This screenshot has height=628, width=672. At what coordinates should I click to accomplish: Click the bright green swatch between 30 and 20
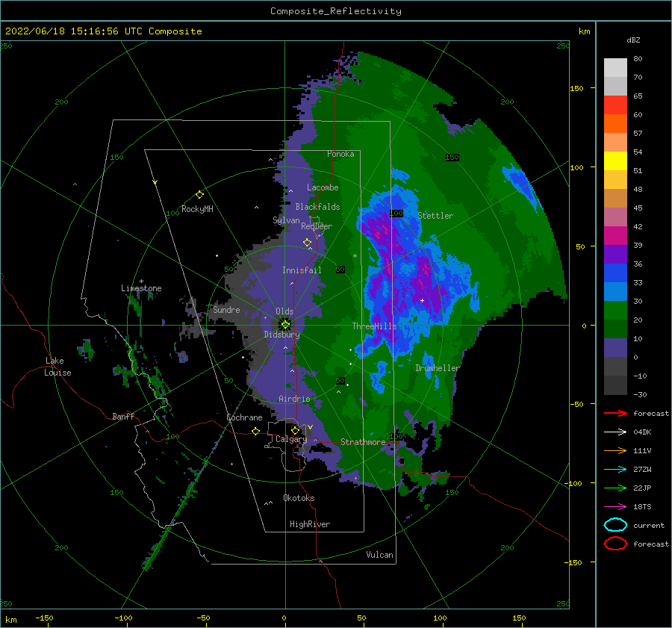pyautogui.click(x=615, y=310)
